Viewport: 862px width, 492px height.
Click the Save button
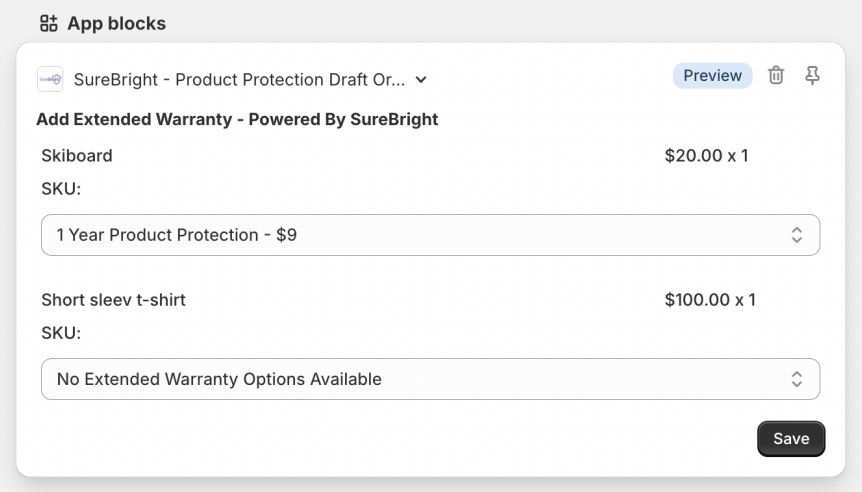coord(791,439)
